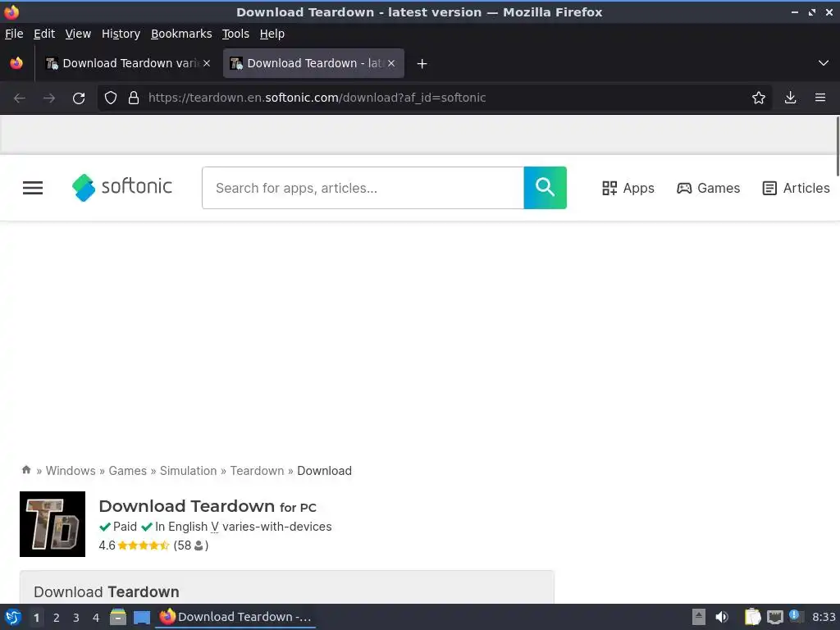Image resolution: width=840 pixels, height=630 pixels.
Task: Click the search for apps field
Action: click(363, 188)
